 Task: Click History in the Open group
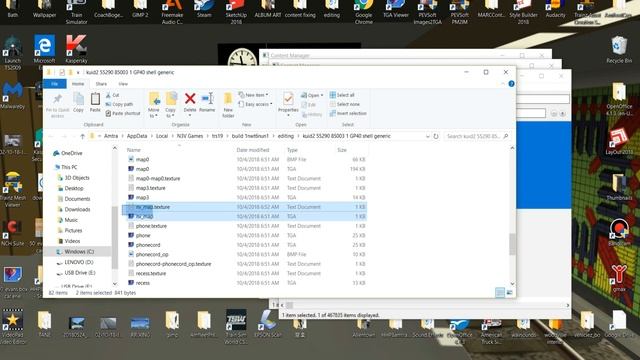[x=312, y=115]
